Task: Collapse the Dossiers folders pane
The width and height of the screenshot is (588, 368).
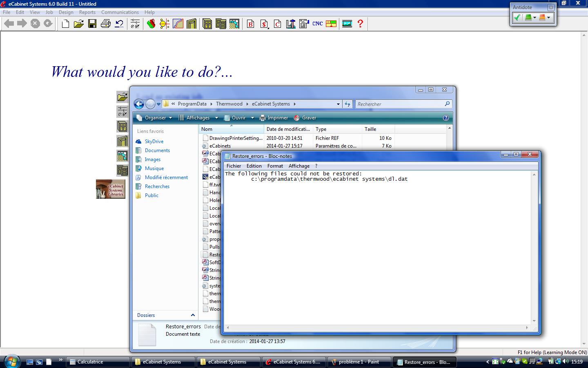Action: pos(193,315)
